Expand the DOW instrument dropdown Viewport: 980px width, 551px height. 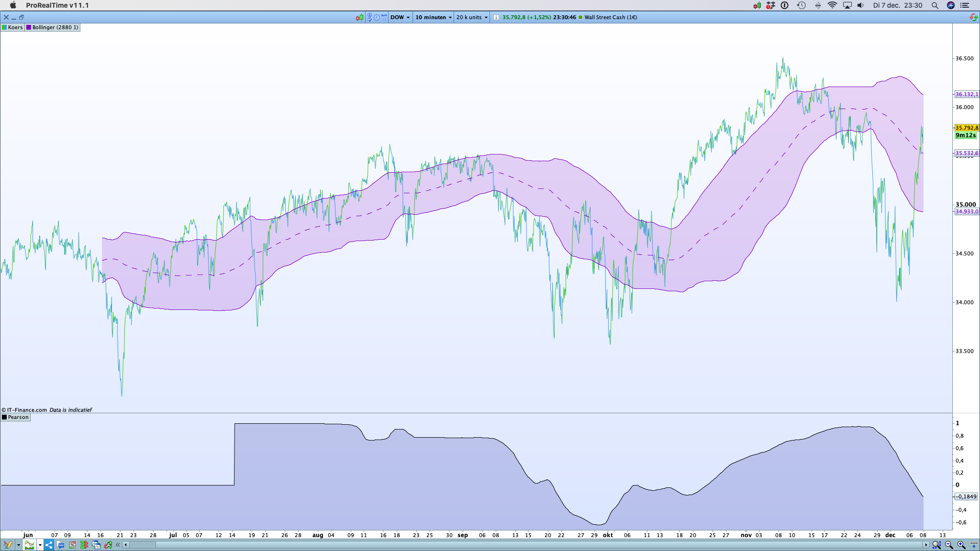(400, 17)
